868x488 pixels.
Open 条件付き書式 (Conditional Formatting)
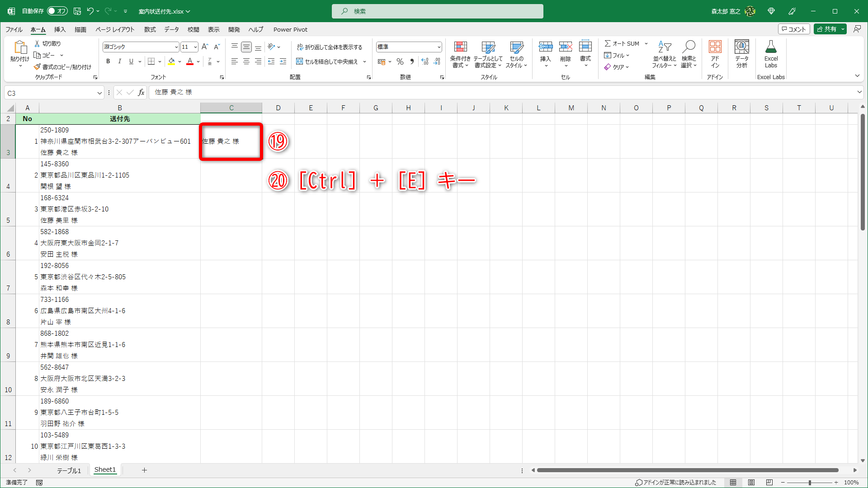click(461, 54)
